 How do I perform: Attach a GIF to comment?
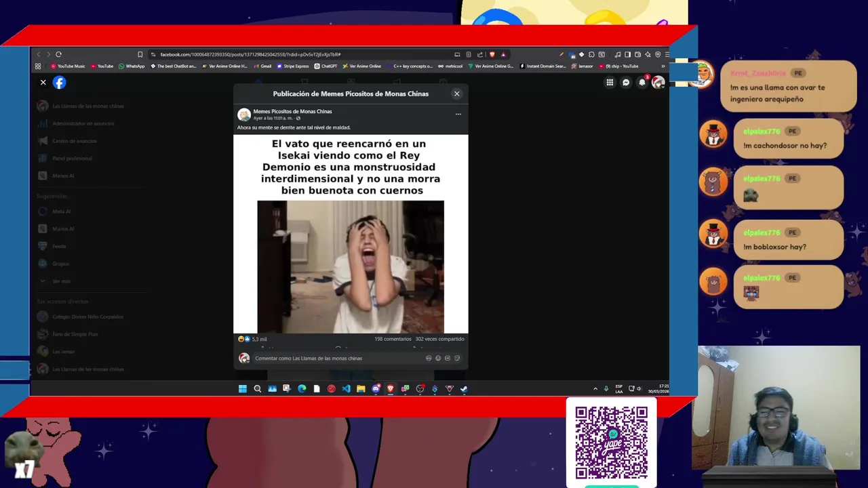coord(448,358)
